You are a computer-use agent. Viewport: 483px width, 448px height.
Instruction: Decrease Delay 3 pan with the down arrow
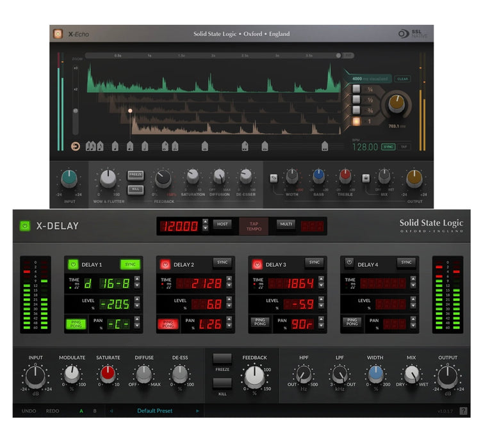coord(321,326)
